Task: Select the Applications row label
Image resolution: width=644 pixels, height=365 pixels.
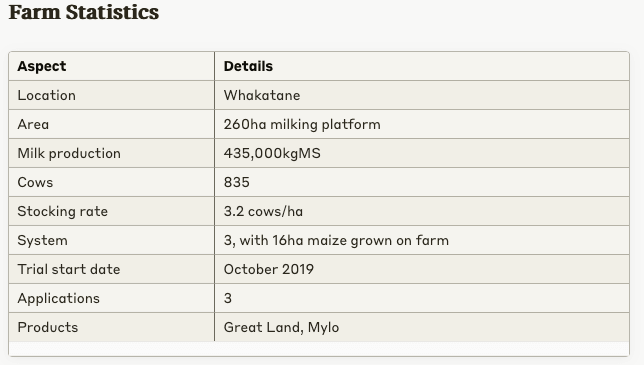Action: point(59,298)
